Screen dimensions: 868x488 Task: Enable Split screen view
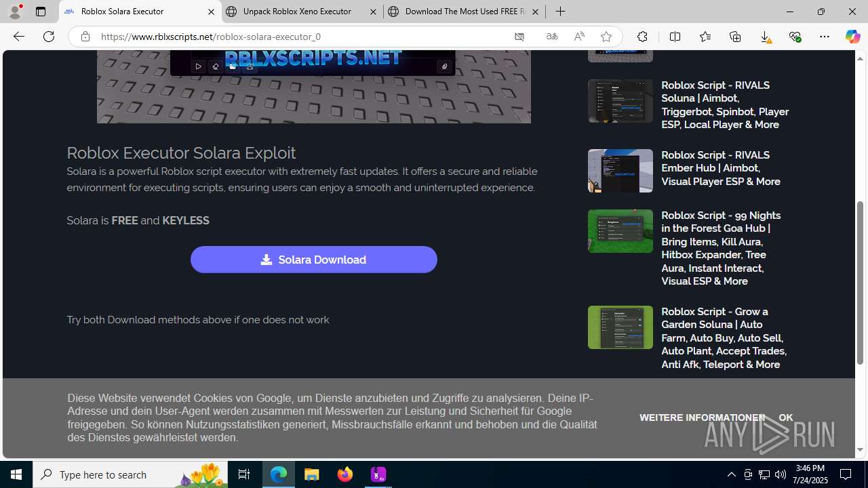click(x=675, y=37)
